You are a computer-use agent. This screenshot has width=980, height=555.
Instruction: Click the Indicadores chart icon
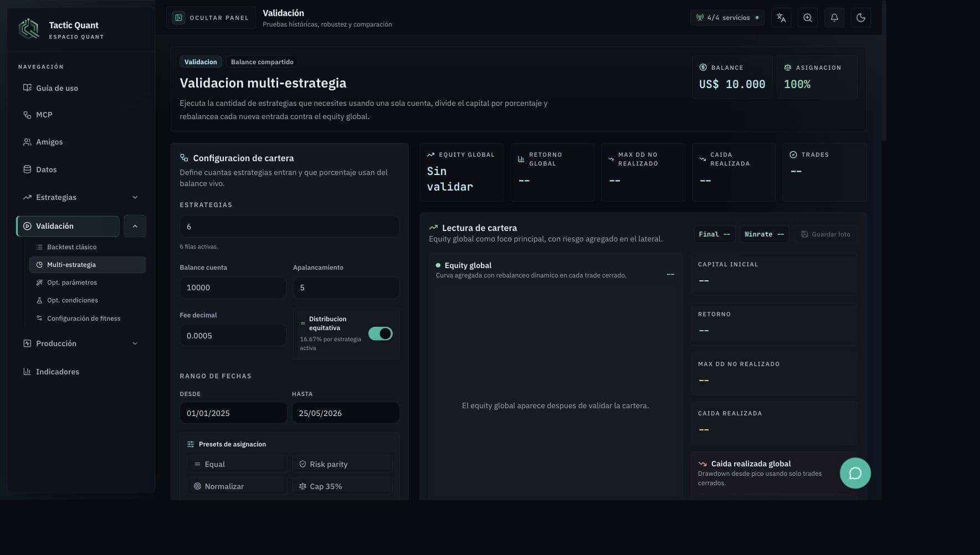pyautogui.click(x=27, y=372)
